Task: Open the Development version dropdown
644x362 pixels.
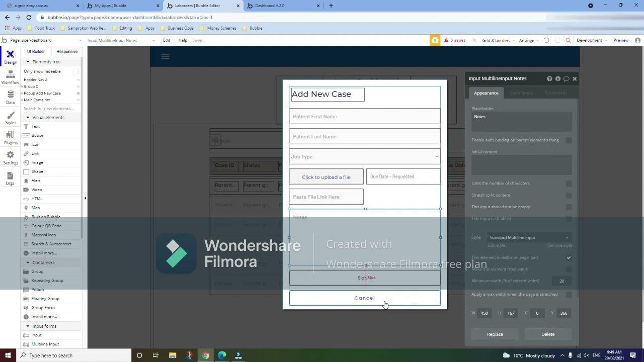Action: point(592,40)
